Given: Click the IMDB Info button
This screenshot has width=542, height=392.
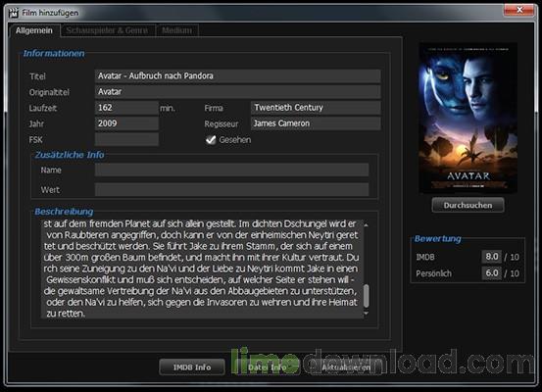Looking at the screenshot, I should (x=192, y=367).
